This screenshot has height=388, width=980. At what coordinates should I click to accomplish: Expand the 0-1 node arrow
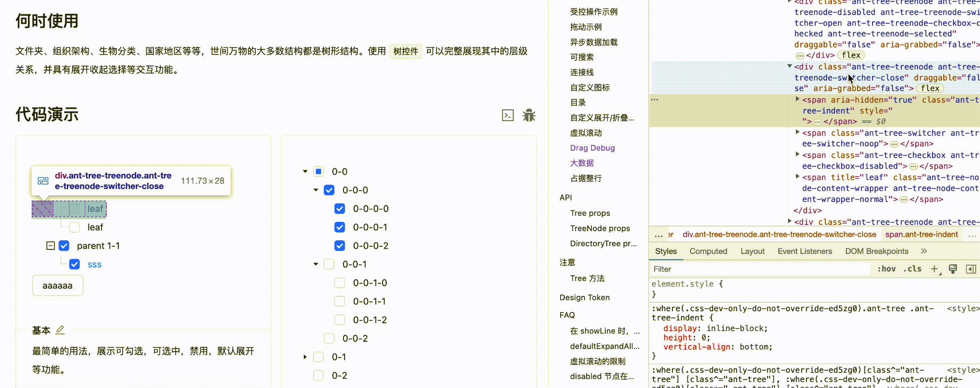pos(305,357)
